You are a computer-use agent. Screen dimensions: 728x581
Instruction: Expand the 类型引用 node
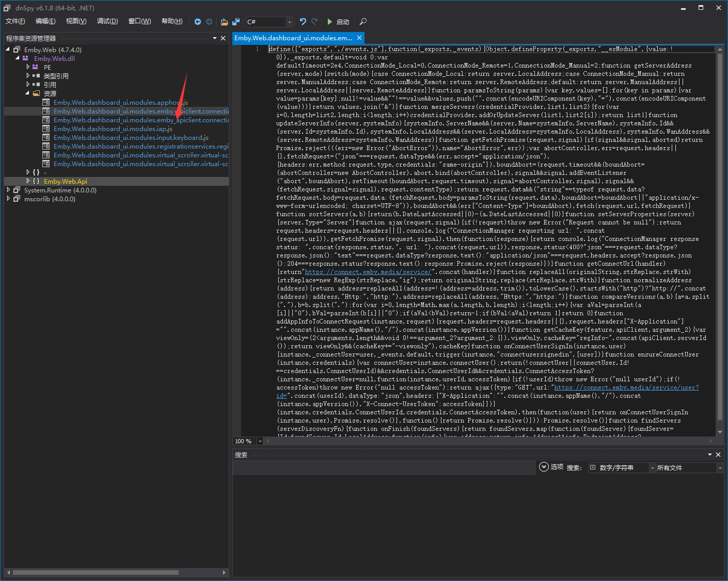(x=28, y=76)
